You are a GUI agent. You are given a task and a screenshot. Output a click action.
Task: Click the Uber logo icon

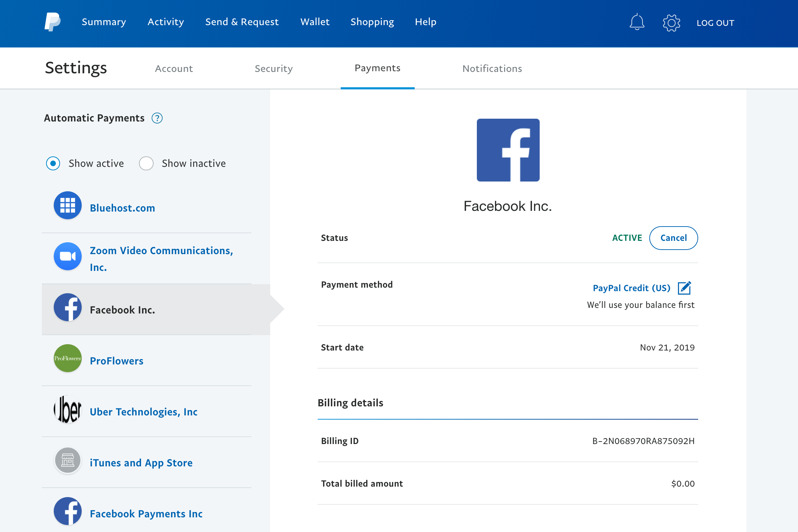(x=68, y=409)
